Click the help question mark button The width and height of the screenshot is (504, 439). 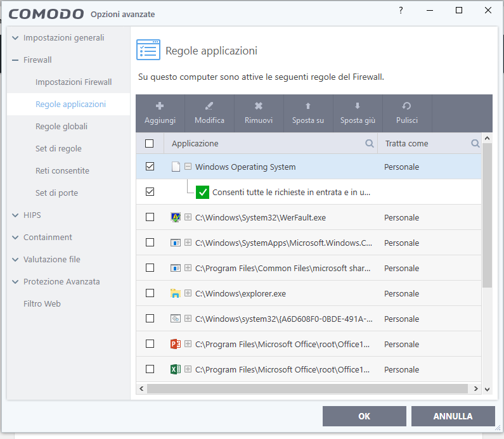[x=401, y=11]
